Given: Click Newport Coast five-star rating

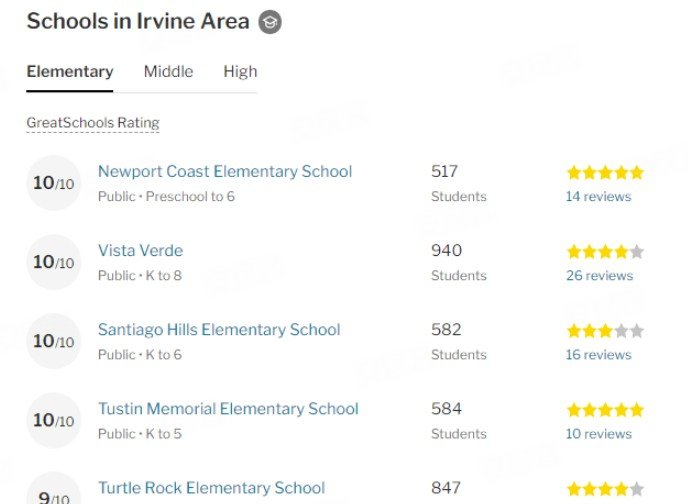Looking at the screenshot, I should [605, 173].
